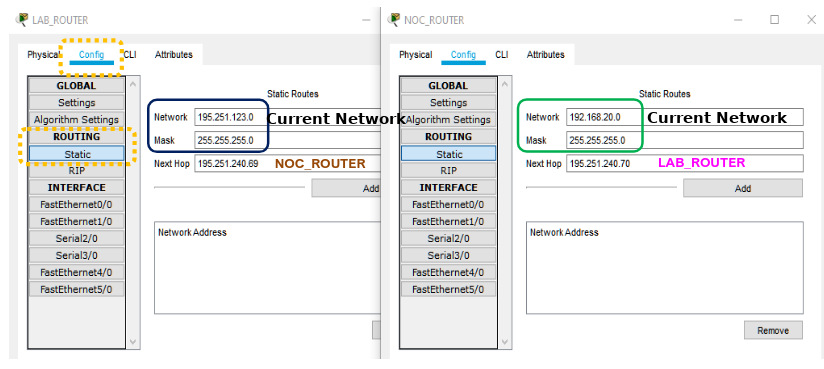Open FastEthernet5/0 interface in NOC_ROUTER
Screen dimensions: 824x369
(x=448, y=289)
